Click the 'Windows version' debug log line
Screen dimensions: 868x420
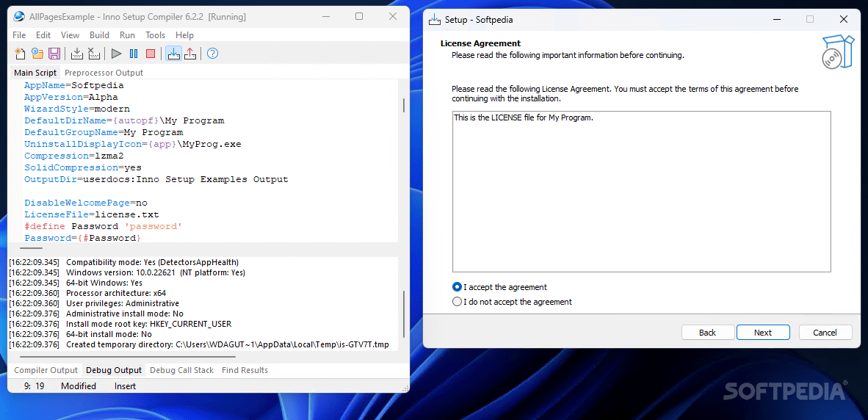tap(127, 272)
